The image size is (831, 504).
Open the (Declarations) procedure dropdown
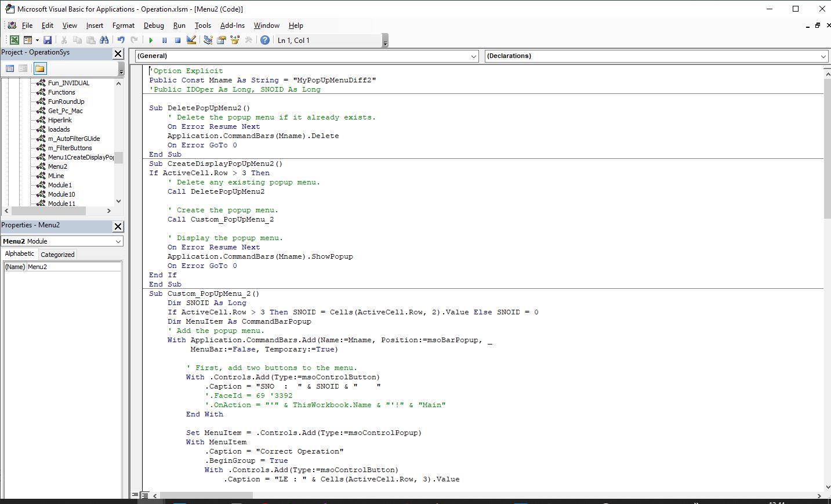823,56
